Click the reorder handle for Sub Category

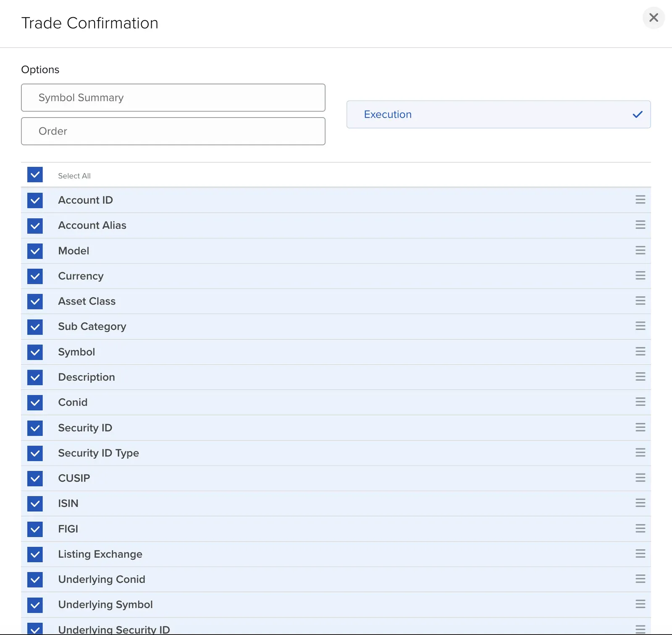click(640, 326)
